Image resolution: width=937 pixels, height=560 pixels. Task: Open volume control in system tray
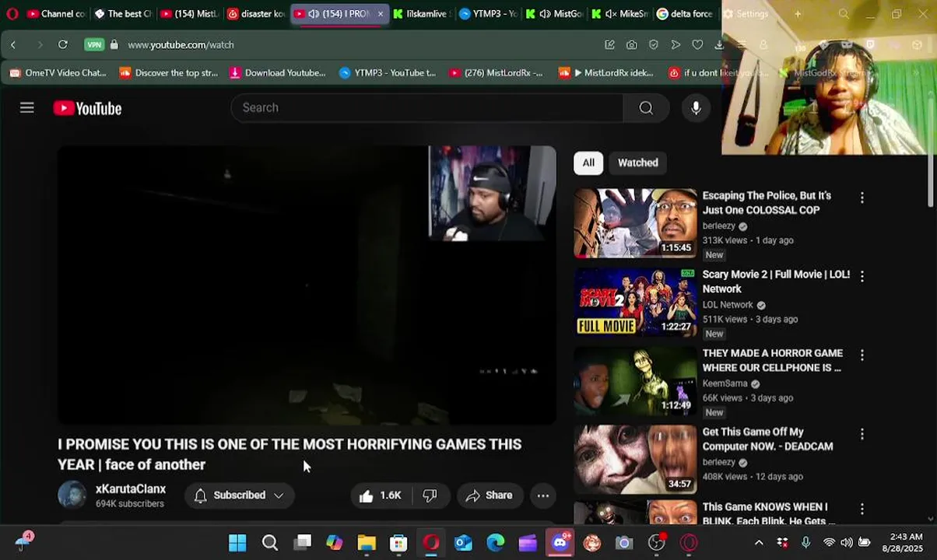(x=846, y=543)
